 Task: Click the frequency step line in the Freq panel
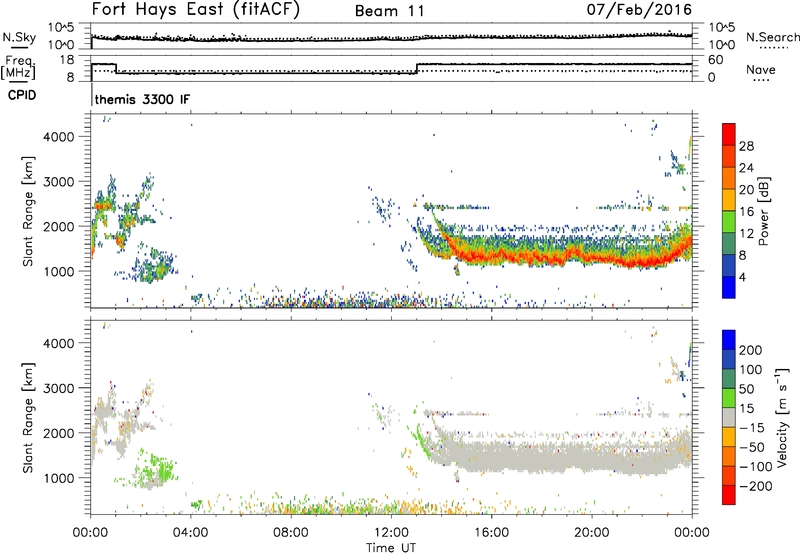click(391, 68)
